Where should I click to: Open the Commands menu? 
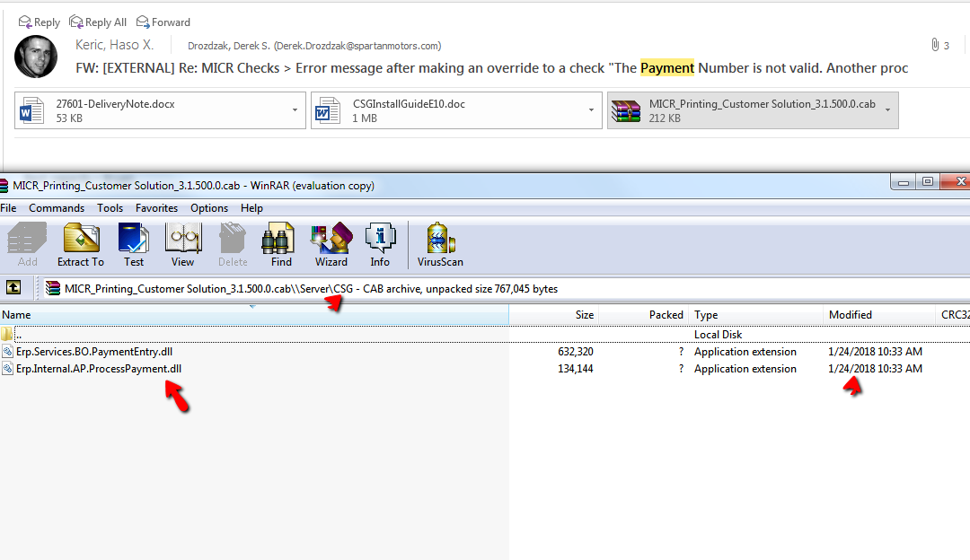point(57,208)
